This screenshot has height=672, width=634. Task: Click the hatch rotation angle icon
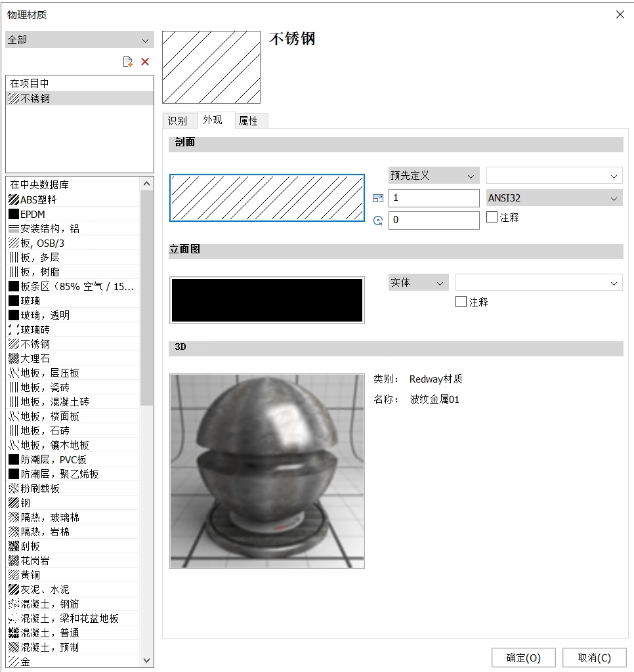(378, 220)
